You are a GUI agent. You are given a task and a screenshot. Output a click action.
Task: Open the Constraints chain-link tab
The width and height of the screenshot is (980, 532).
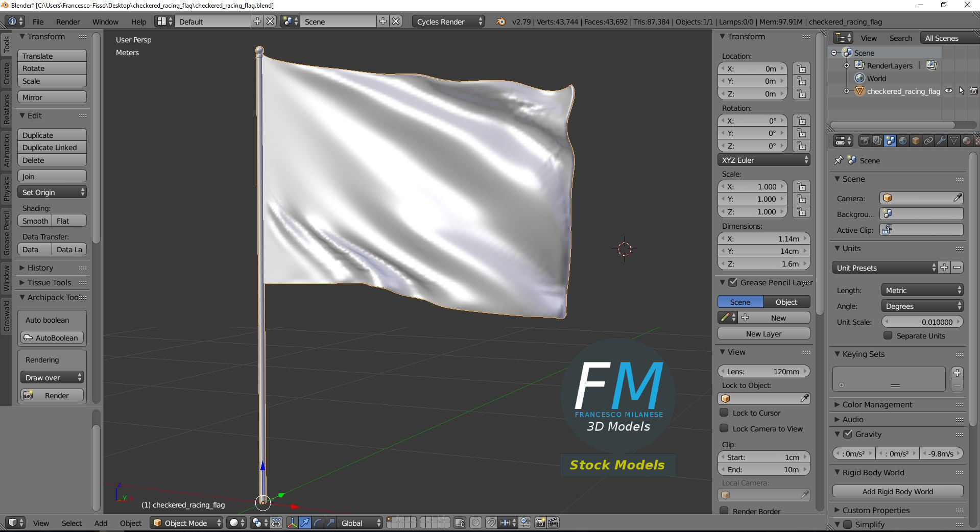pyautogui.click(x=928, y=141)
